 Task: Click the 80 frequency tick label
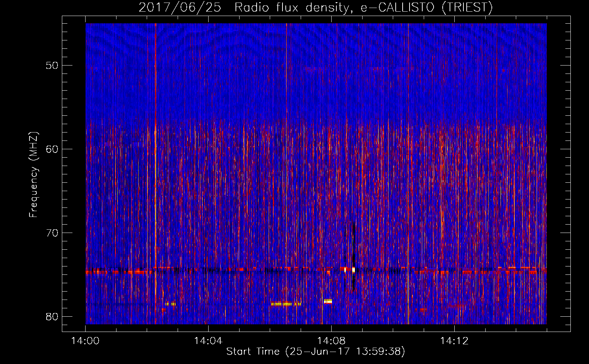[x=52, y=317]
